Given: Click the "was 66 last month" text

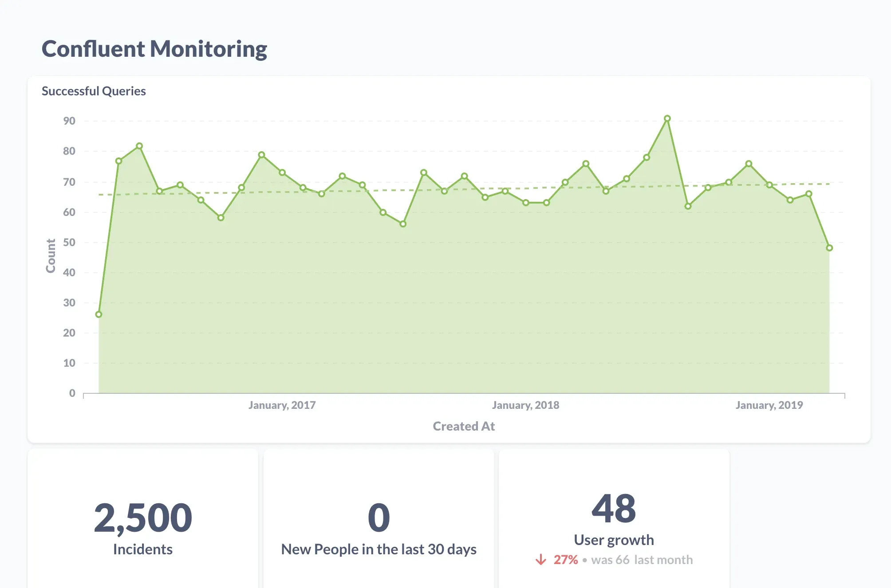Looking at the screenshot, I should (x=642, y=560).
